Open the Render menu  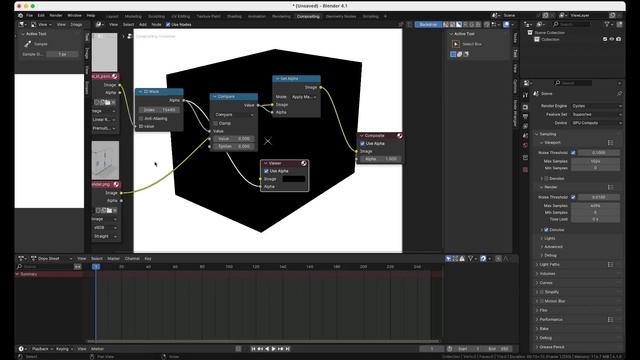[x=56, y=16]
